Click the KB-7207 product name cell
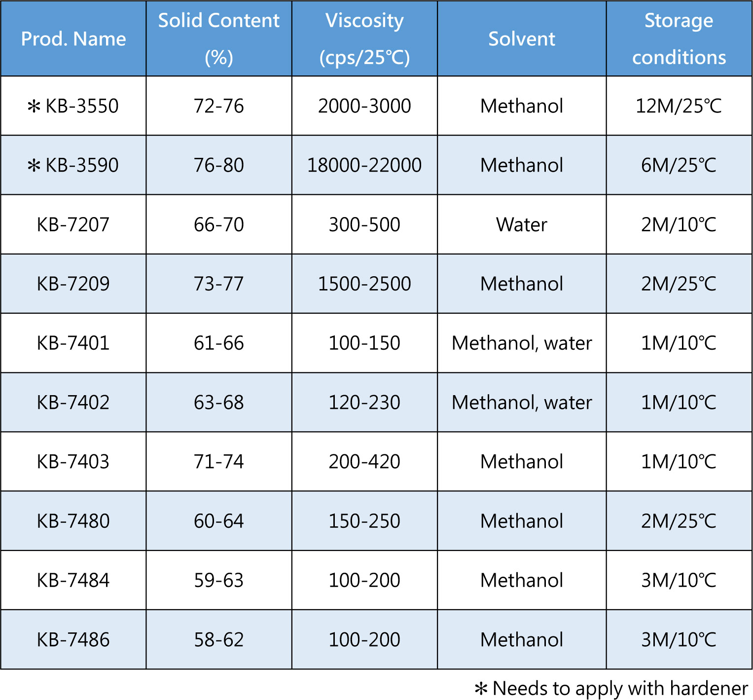Screen dimensions: 753x700 tap(73, 224)
